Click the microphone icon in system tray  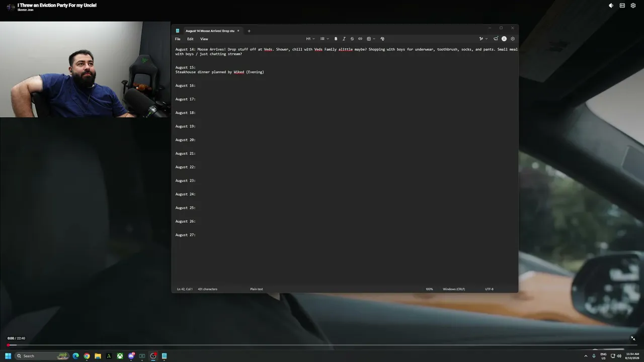click(594, 356)
